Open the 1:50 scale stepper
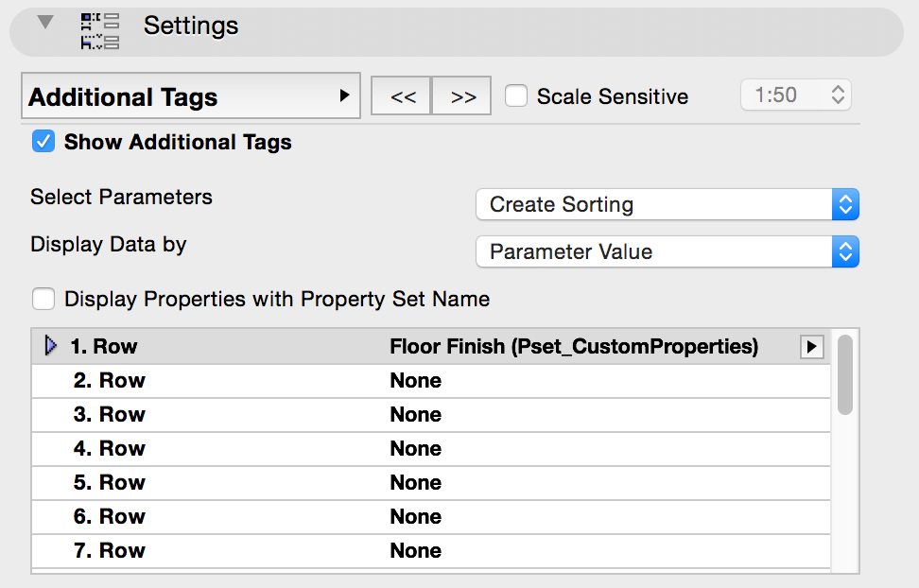 837,95
